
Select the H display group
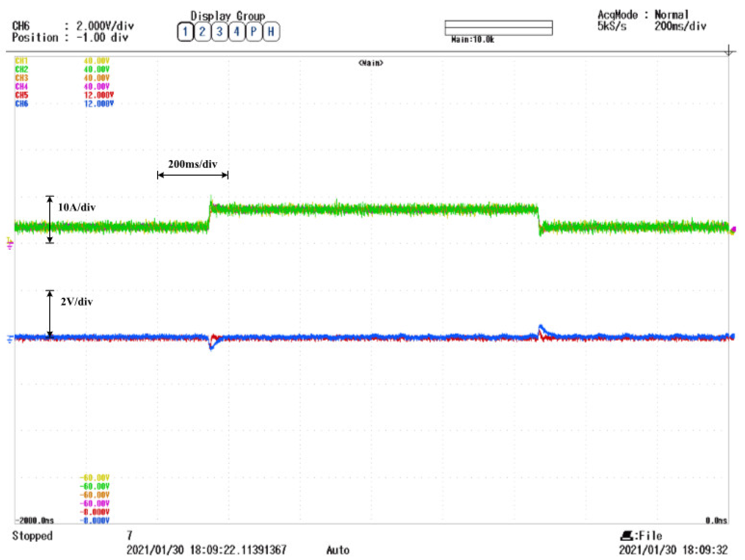pos(271,32)
